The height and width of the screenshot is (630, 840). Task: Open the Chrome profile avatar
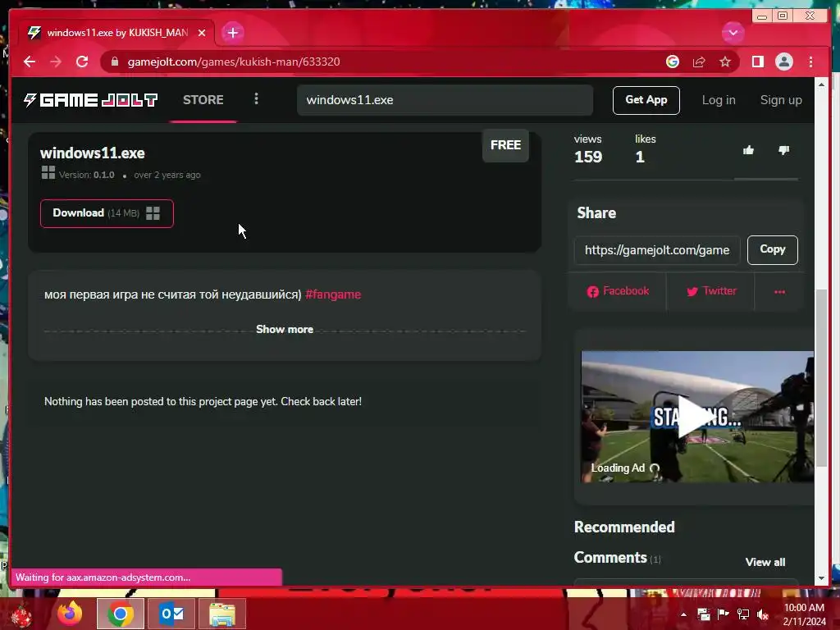coord(783,62)
